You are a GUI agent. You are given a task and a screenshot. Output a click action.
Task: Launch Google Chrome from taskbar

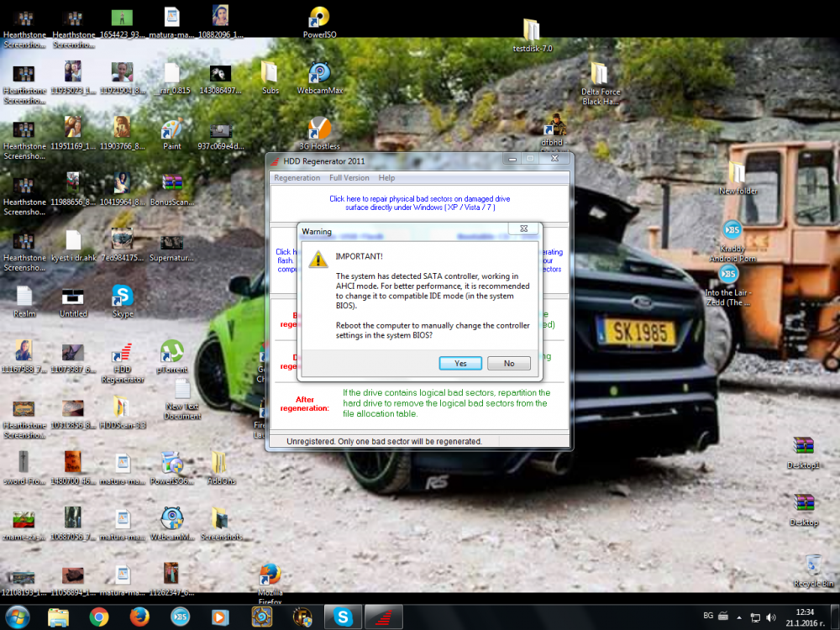click(x=98, y=617)
